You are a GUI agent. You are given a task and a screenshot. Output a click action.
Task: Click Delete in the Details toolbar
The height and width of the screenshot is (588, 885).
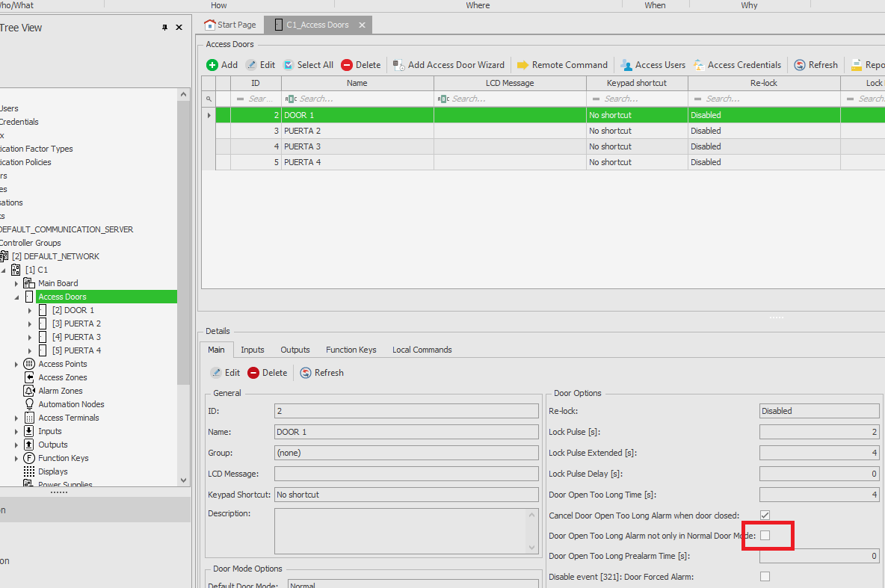point(268,373)
